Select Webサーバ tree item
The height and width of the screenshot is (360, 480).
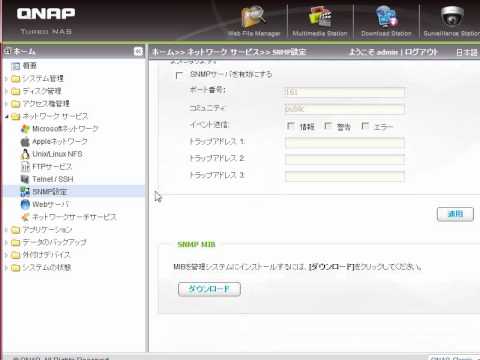tap(51, 204)
